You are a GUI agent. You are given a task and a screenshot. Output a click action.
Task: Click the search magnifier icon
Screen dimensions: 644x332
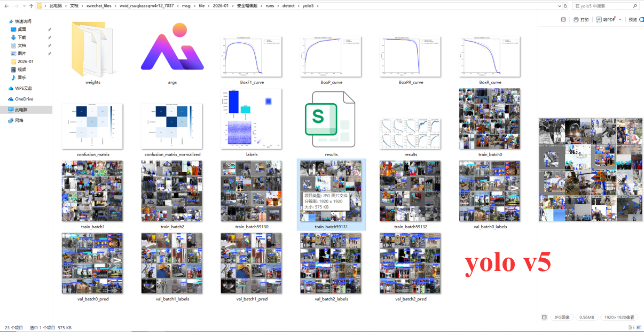pyautogui.click(x=635, y=6)
